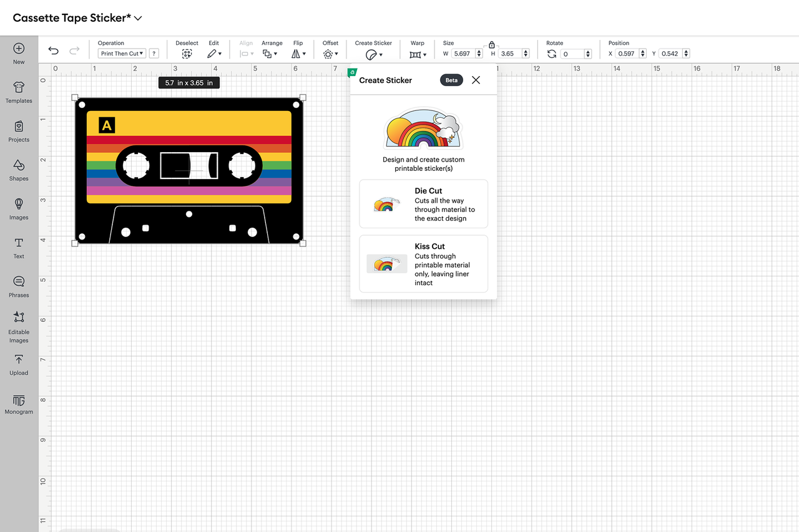
Task: Click the Deselect icon
Action: click(x=187, y=54)
